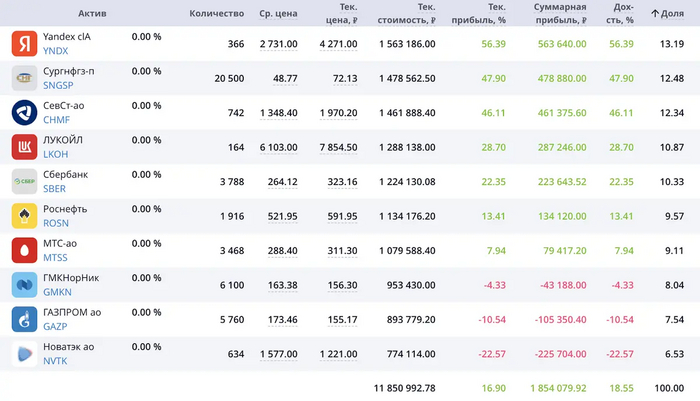Open the SNGSP ticker link

click(x=58, y=86)
